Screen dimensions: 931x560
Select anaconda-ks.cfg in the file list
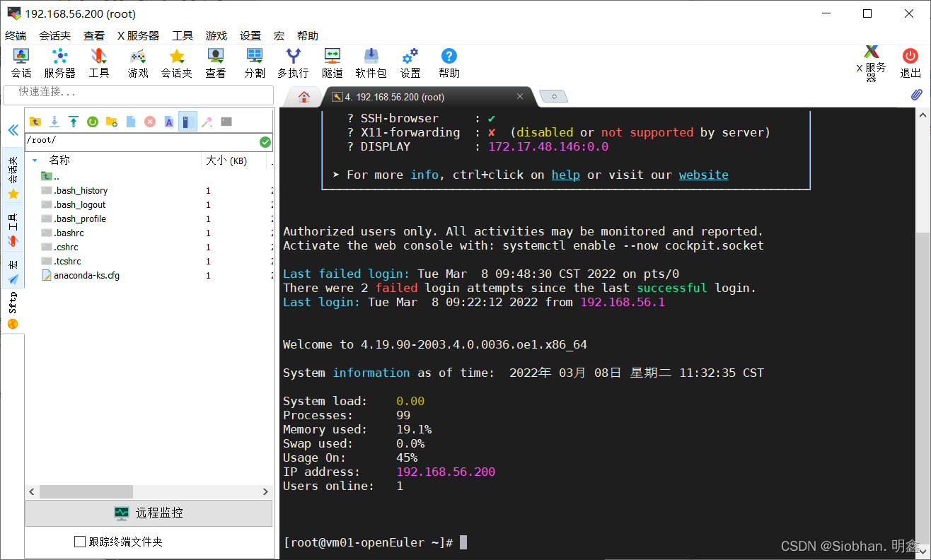pos(86,275)
